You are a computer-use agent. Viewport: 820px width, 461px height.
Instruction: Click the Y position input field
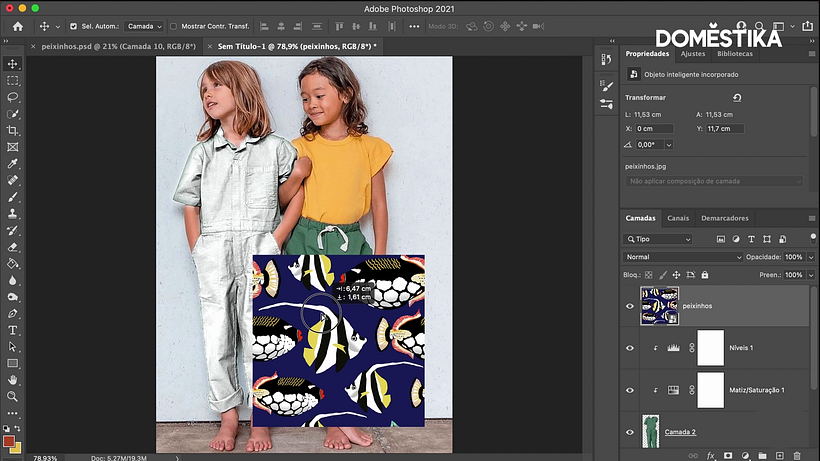(x=725, y=129)
